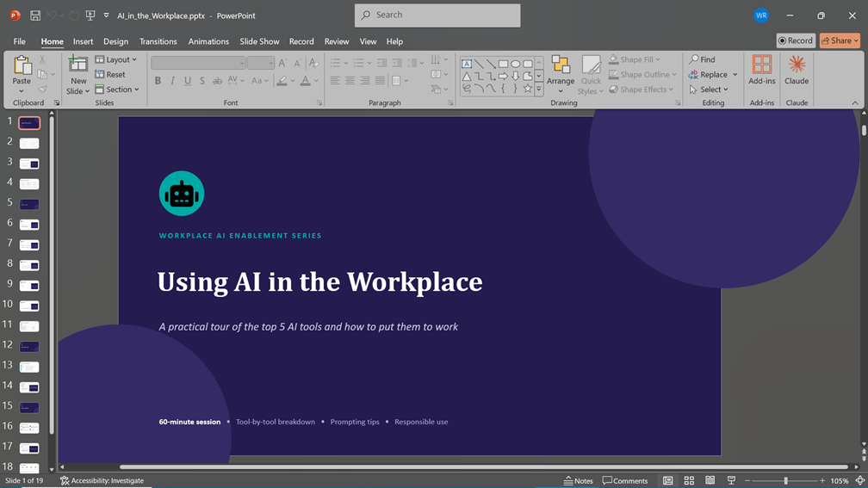The width and height of the screenshot is (868, 488).
Task: Toggle the Notes pane in status bar
Action: pyautogui.click(x=578, y=481)
